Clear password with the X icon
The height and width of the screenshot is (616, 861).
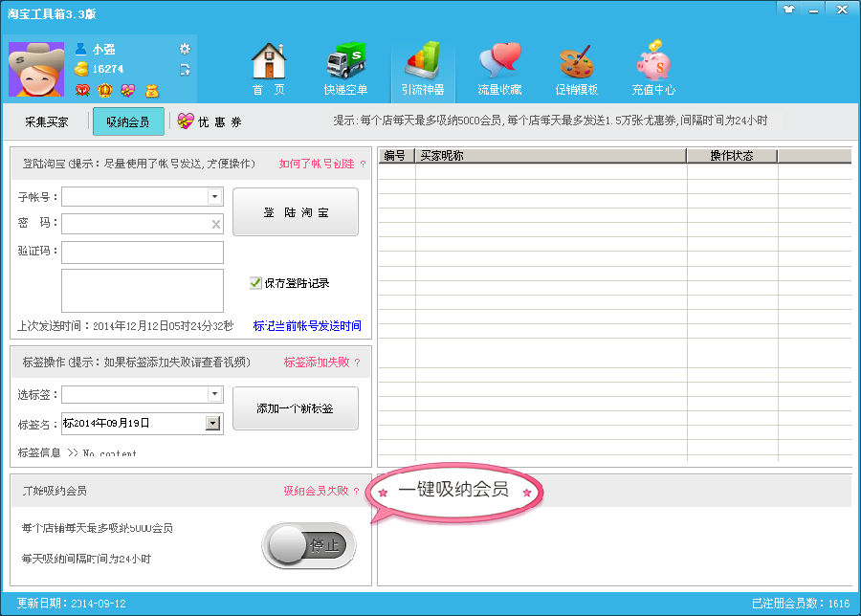point(216,225)
